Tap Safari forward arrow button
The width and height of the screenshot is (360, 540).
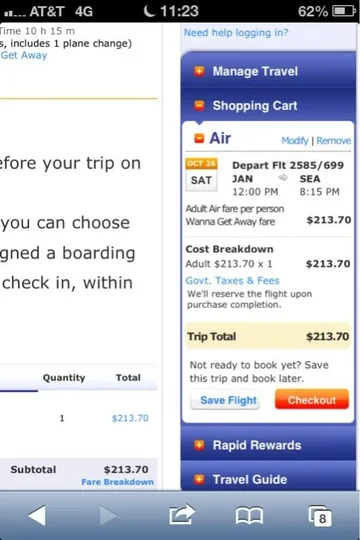tap(108, 516)
